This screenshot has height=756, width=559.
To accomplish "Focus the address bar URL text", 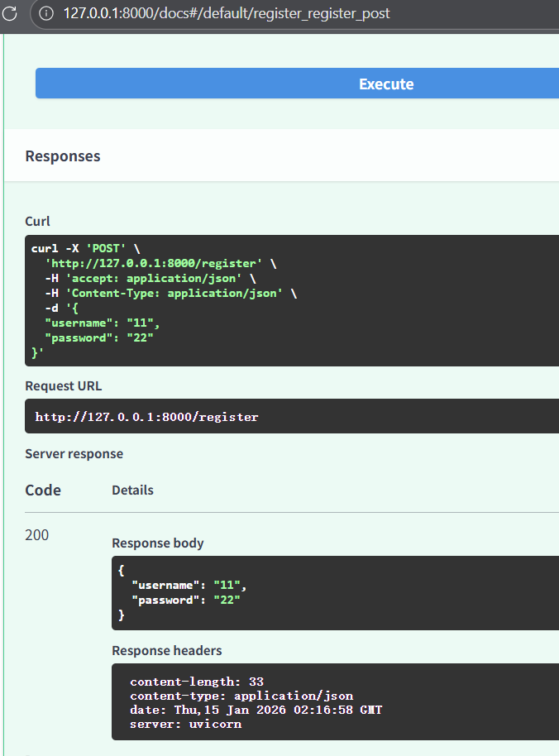I will click(x=227, y=13).
